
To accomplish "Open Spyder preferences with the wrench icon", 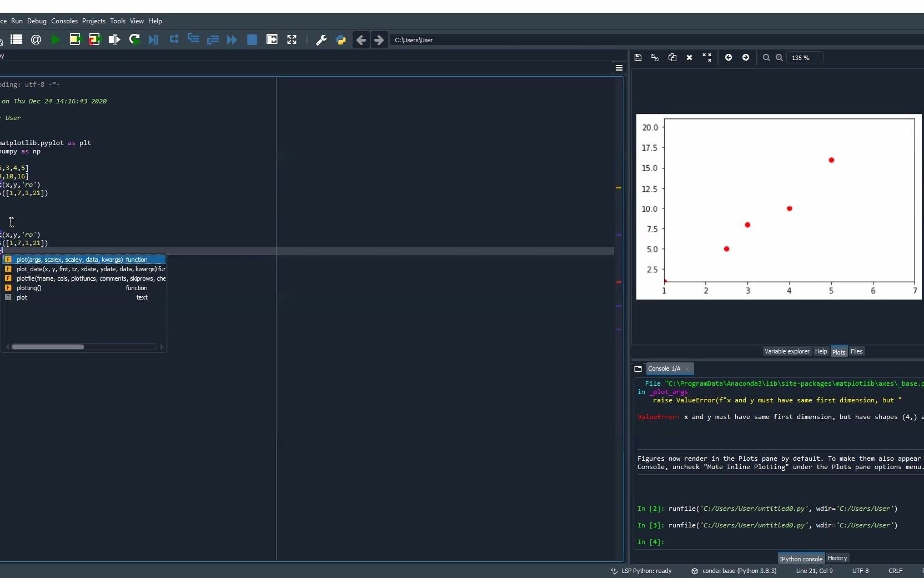I will click(322, 39).
